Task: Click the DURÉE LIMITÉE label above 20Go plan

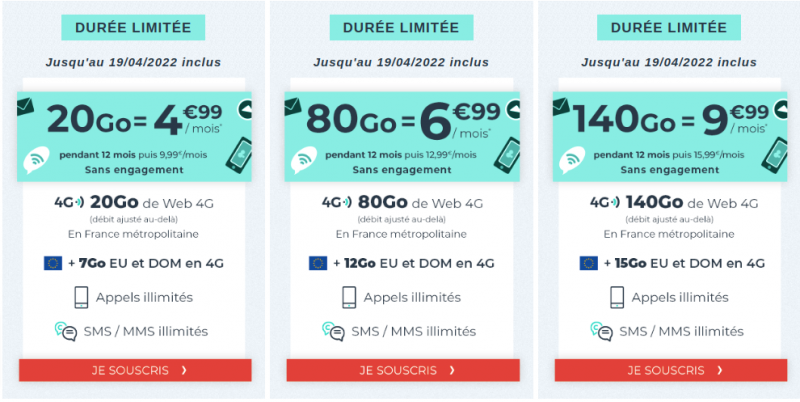Action: point(133,27)
